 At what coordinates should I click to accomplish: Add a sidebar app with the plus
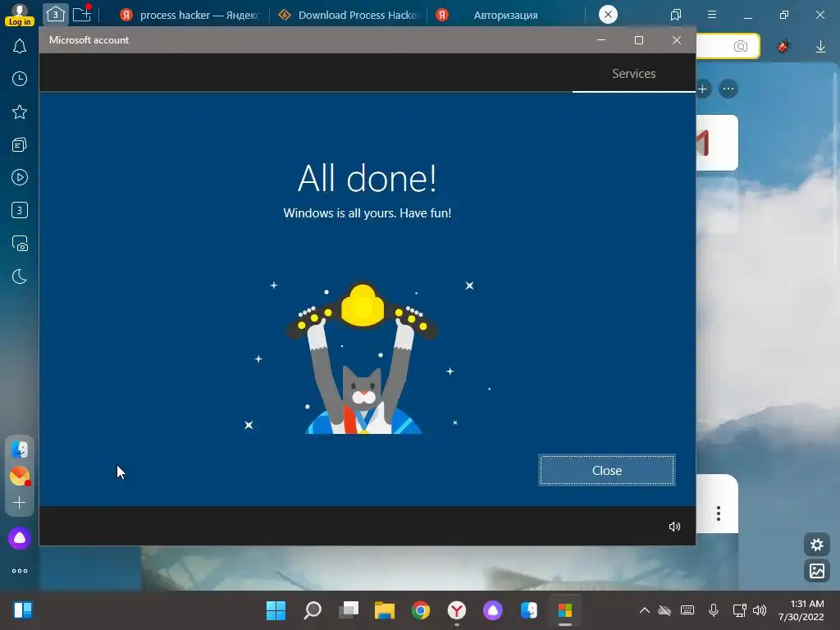coord(20,503)
